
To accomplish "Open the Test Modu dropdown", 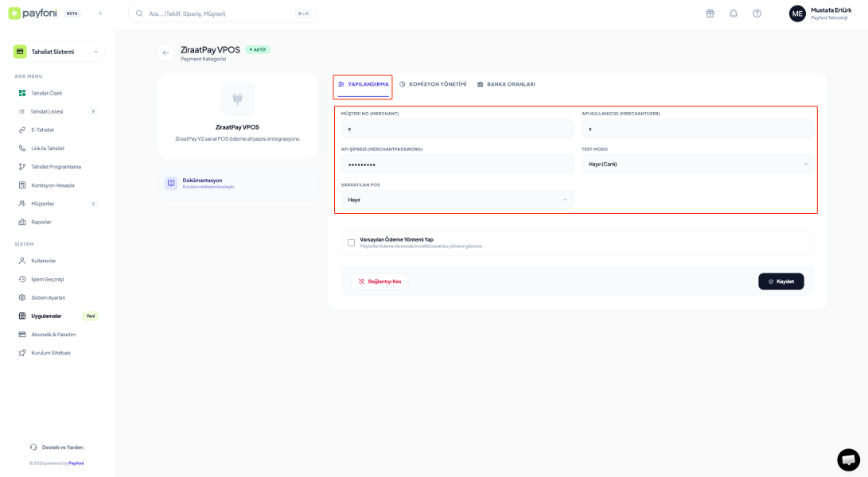I will point(698,163).
